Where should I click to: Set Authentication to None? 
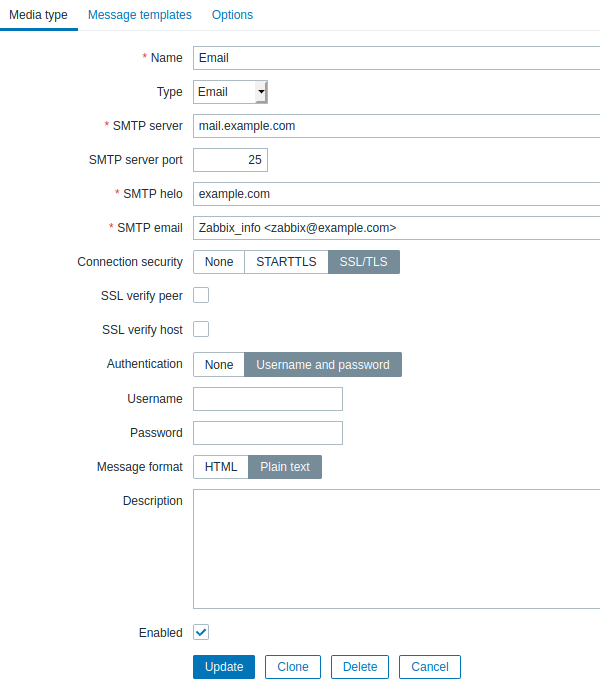(x=219, y=365)
